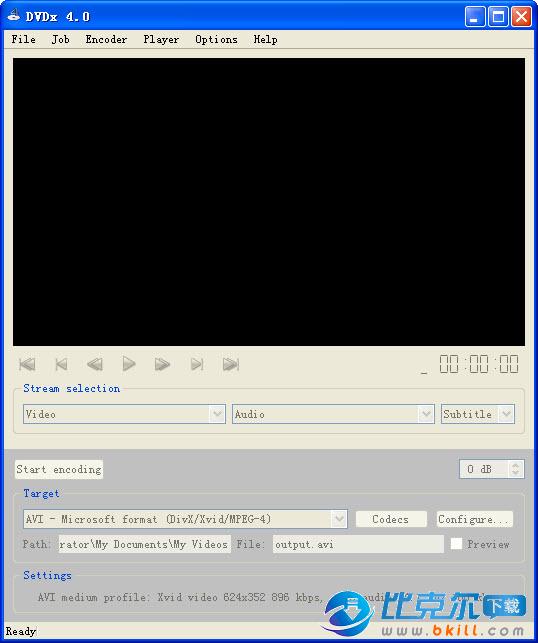Open the Options menu
Image resolution: width=538 pixels, height=643 pixels.
[216, 39]
